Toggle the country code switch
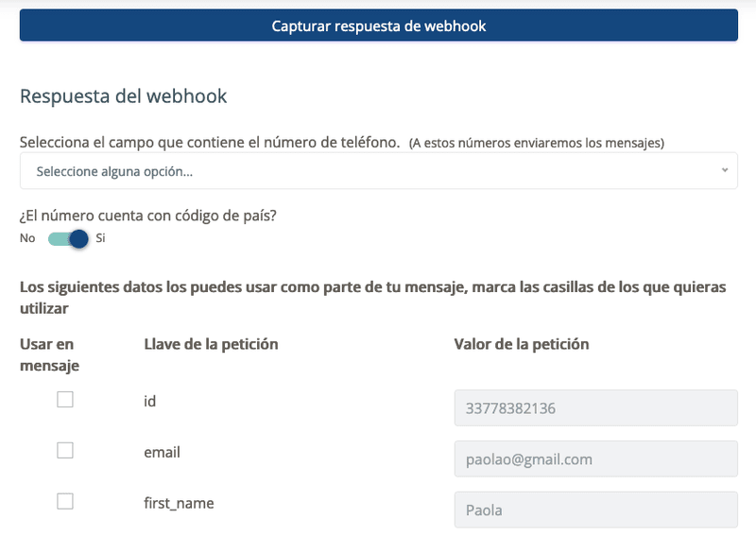Viewport: 756px width, 536px height. pos(68,238)
